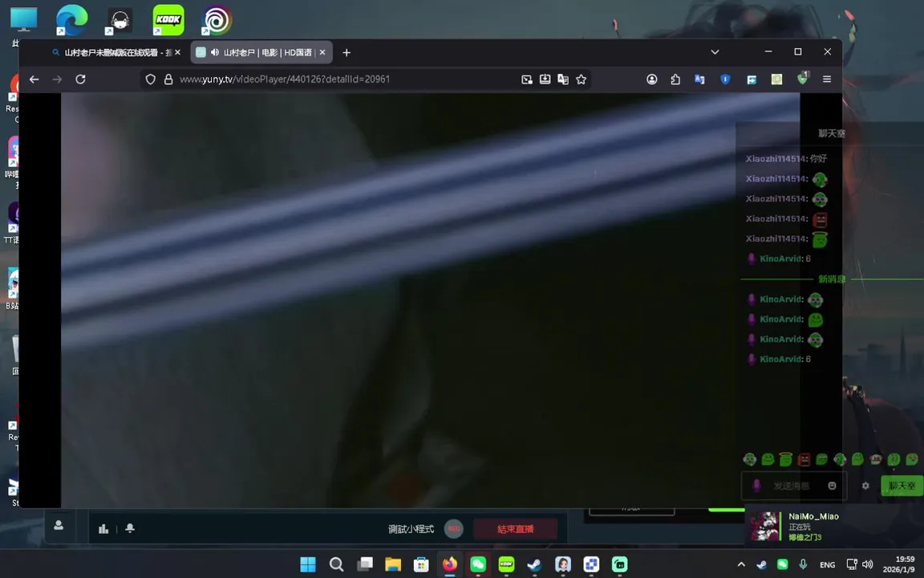Open the extensions puzzle icon

tap(675, 79)
